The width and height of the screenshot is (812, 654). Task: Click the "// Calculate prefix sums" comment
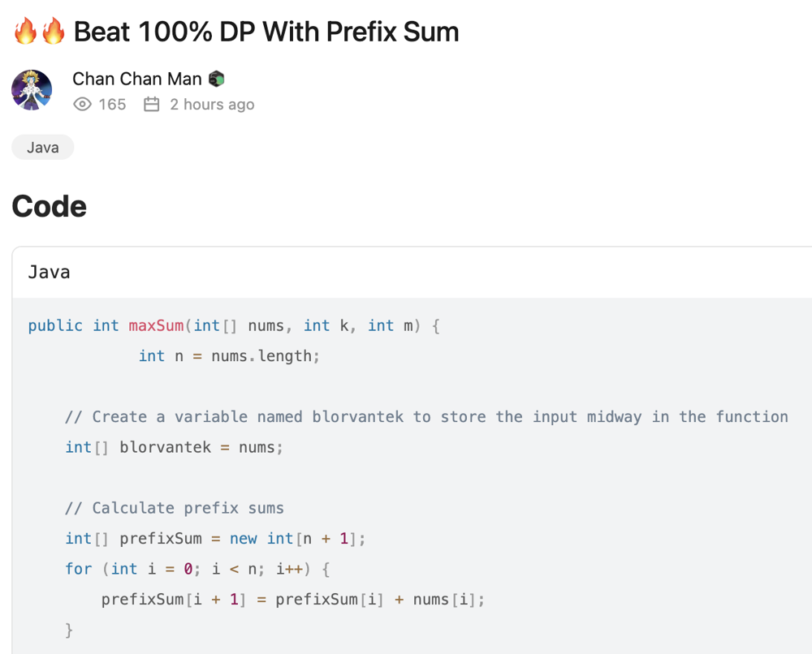[174, 508]
